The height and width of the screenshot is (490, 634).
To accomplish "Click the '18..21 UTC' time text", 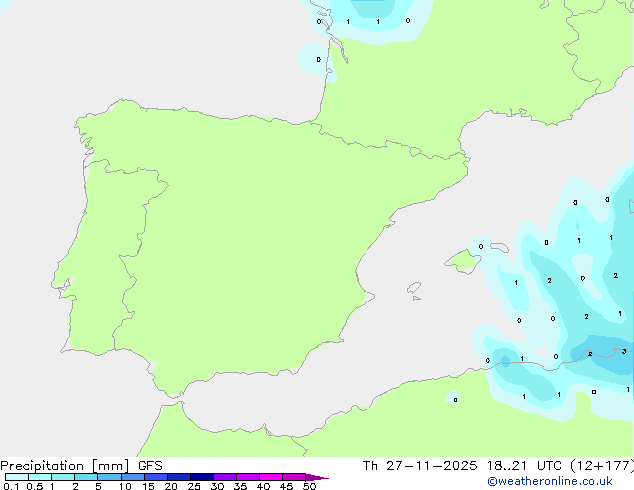I will pyautogui.click(x=524, y=466).
